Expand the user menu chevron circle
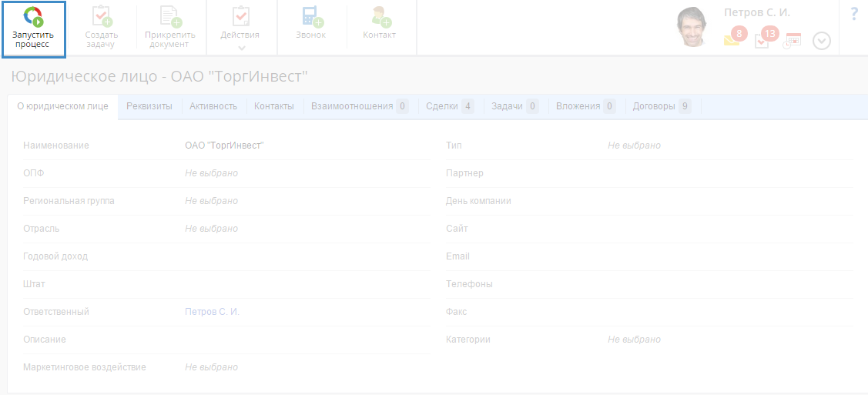Viewport: 868px width, 395px height. tap(822, 41)
